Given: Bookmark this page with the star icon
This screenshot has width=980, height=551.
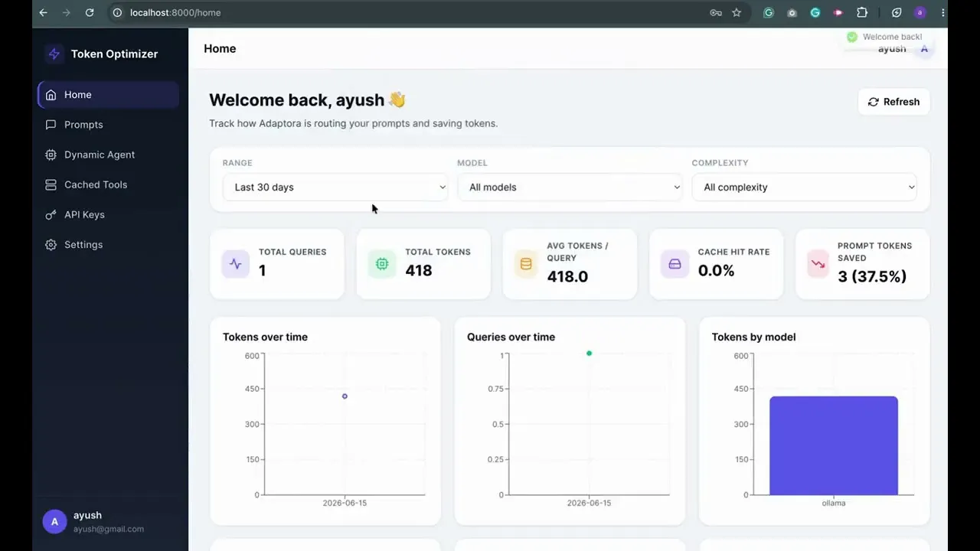Looking at the screenshot, I should (737, 12).
